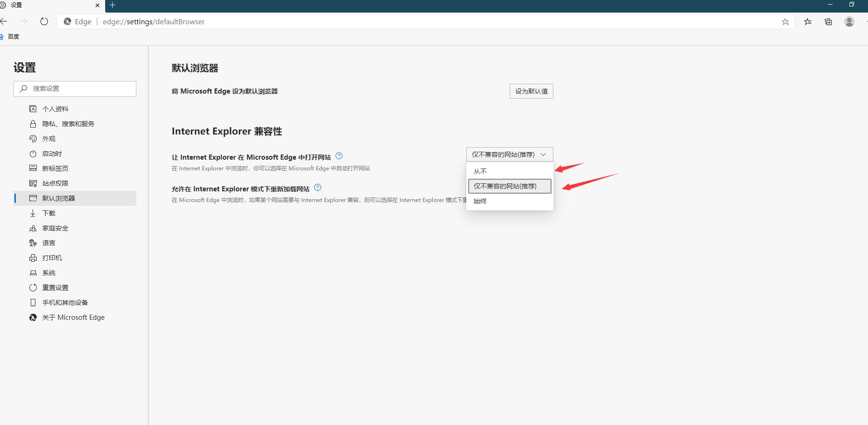Open 新标签页 settings section
The width and height of the screenshot is (868, 425).
(75, 169)
